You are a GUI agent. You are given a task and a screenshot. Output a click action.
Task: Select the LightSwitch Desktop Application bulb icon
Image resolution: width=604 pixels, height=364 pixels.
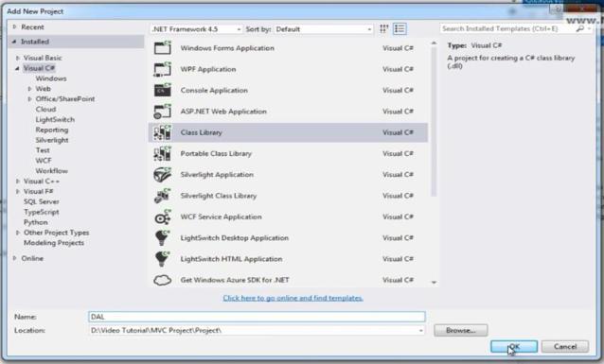pyautogui.click(x=163, y=238)
